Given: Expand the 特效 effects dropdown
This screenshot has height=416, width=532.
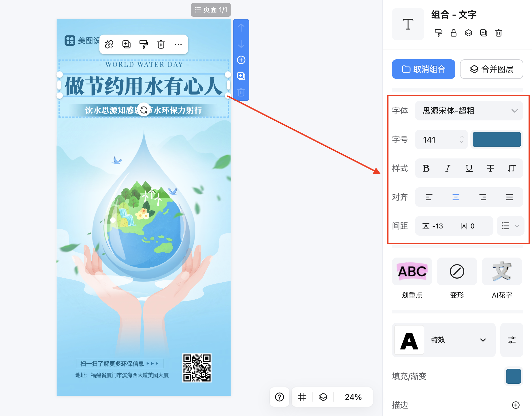Looking at the screenshot, I should pos(460,340).
